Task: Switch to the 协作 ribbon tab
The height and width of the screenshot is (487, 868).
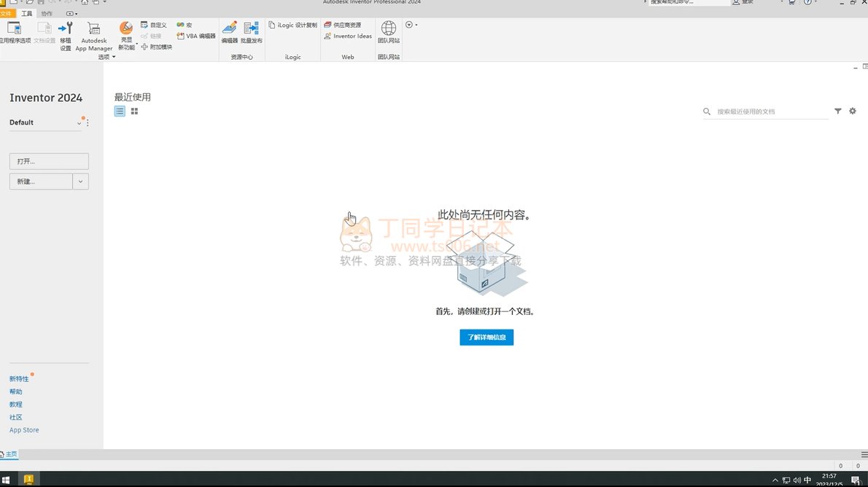Action: click(47, 14)
